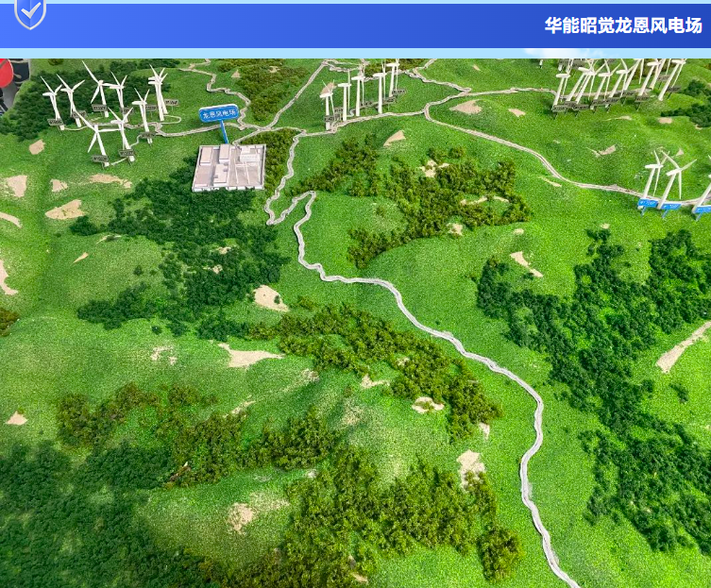Click the shield checkmark icon in header
This screenshot has height=588, width=711.
(x=30, y=12)
